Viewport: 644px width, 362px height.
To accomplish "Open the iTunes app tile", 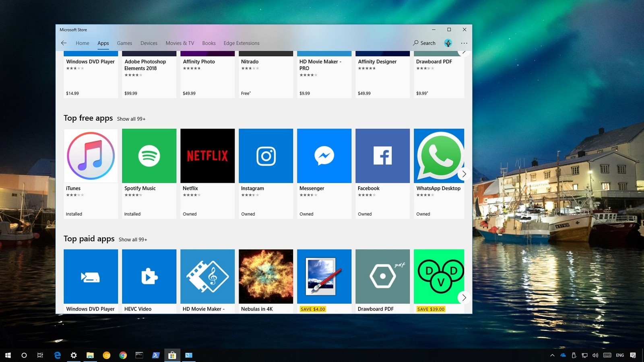I will click(x=91, y=156).
